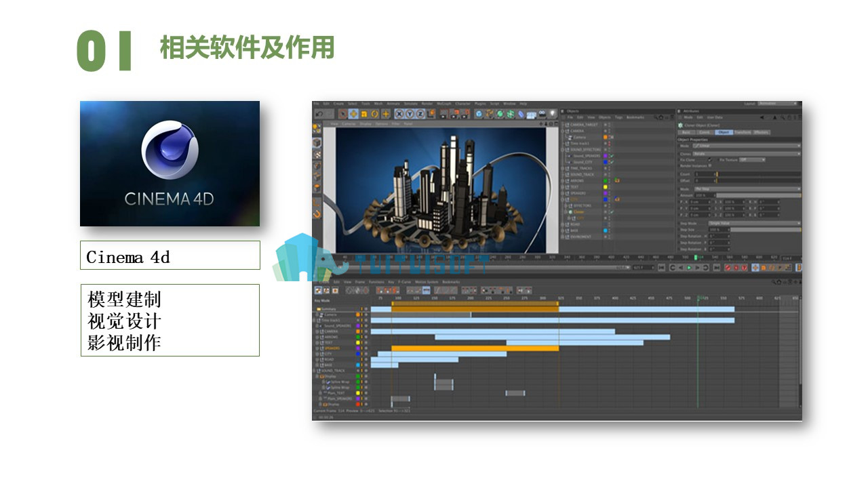Click the play button in transport controls

pos(689,268)
